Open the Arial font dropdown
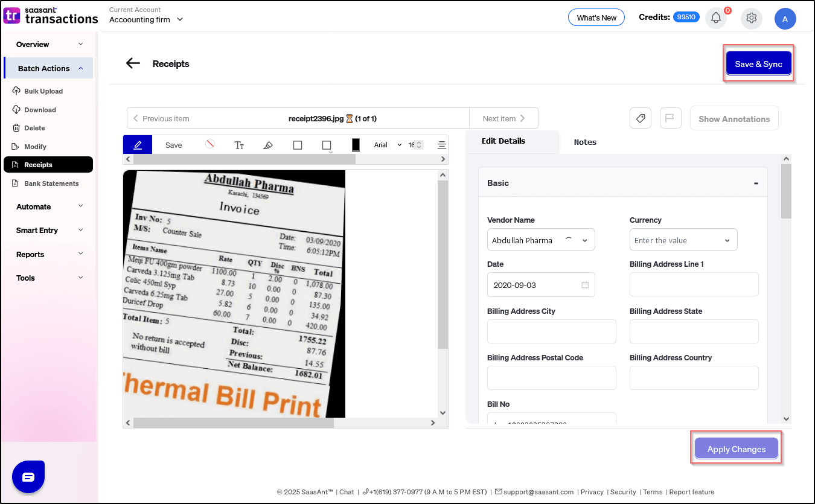Image resolution: width=815 pixels, height=504 pixels. [388, 145]
